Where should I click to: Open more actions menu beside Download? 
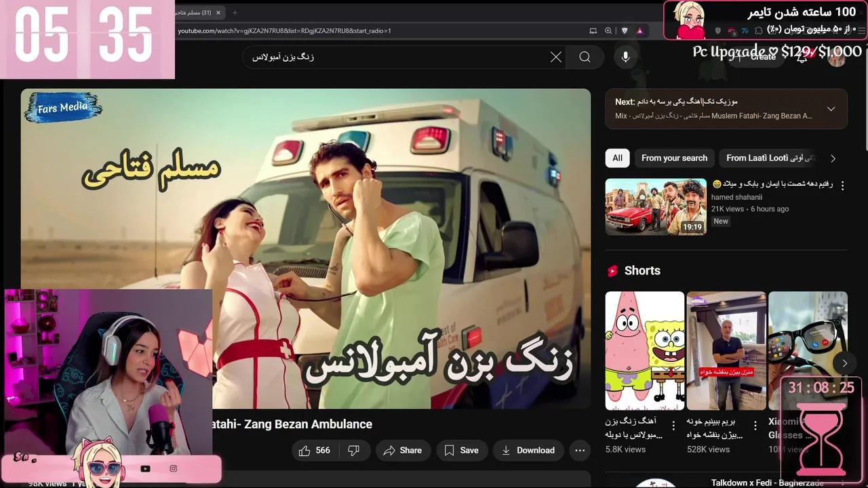coord(579,450)
